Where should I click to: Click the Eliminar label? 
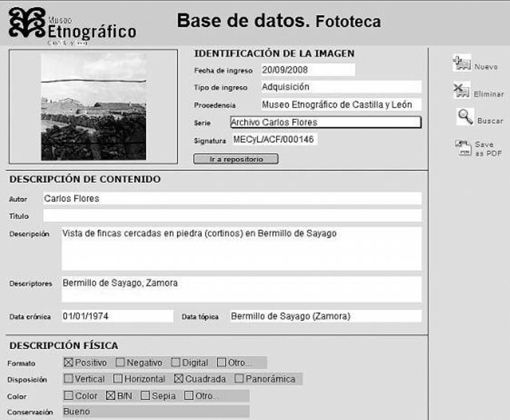coord(489,94)
